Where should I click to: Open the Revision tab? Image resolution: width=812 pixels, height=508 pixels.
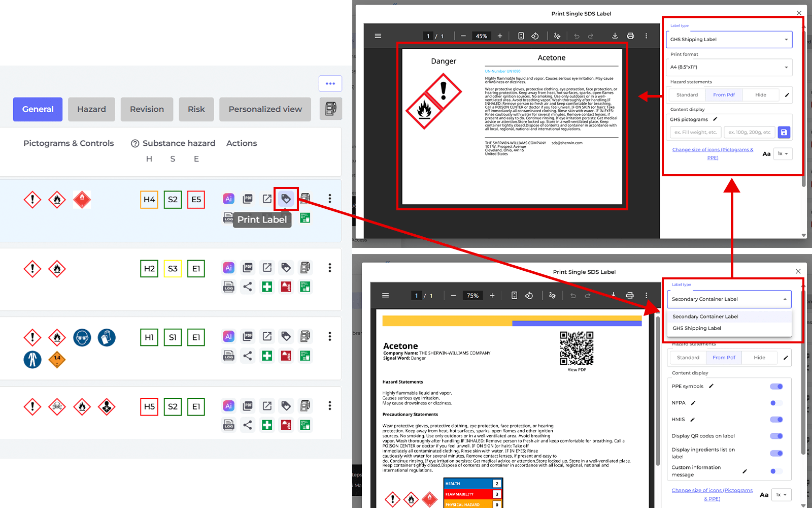pyautogui.click(x=147, y=109)
